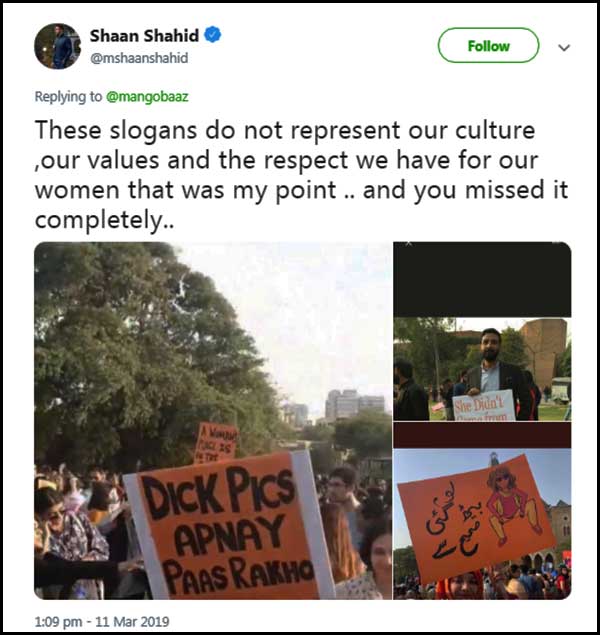Open the @mshaanshahid handle link

pyautogui.click(x=139, y=58)
